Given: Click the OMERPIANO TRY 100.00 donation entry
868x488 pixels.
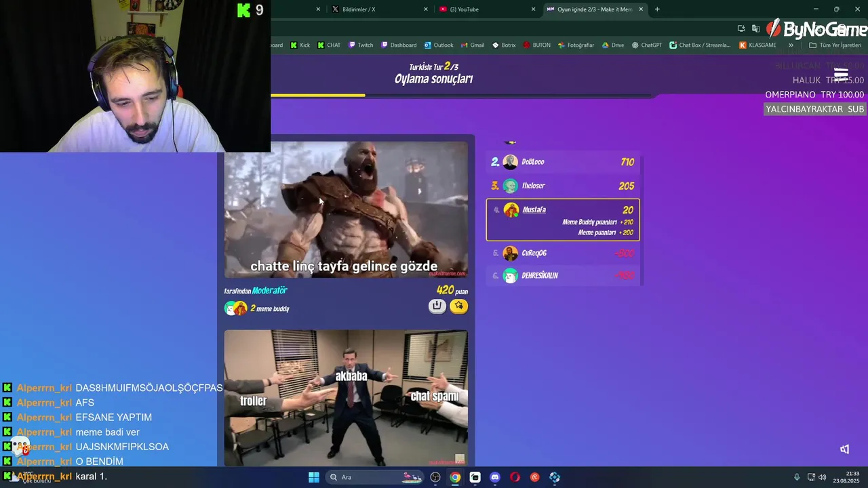Looking at the screenshot, I should 814,95.
